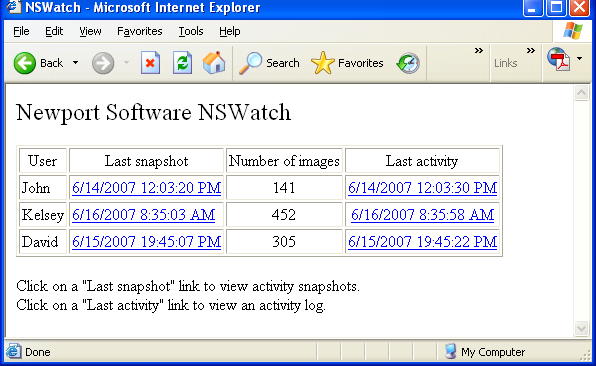This screenshot has height=366, width=596.
Task: Go to the Home page icon
Action: pyautogui.click(x=214, y=63)
